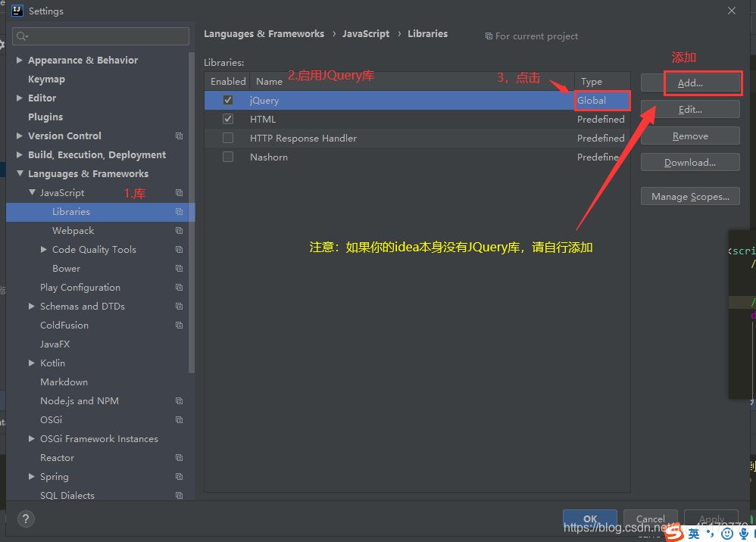This screenshot has width=756, height=542.
Task: Expand the Appearance & Behavior section
Action: click(19, 61)
